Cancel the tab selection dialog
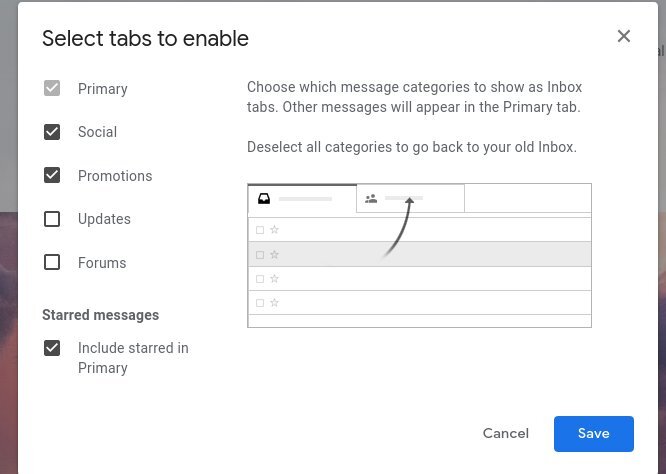Screen dimensions: 666x474 pos(505,433)
